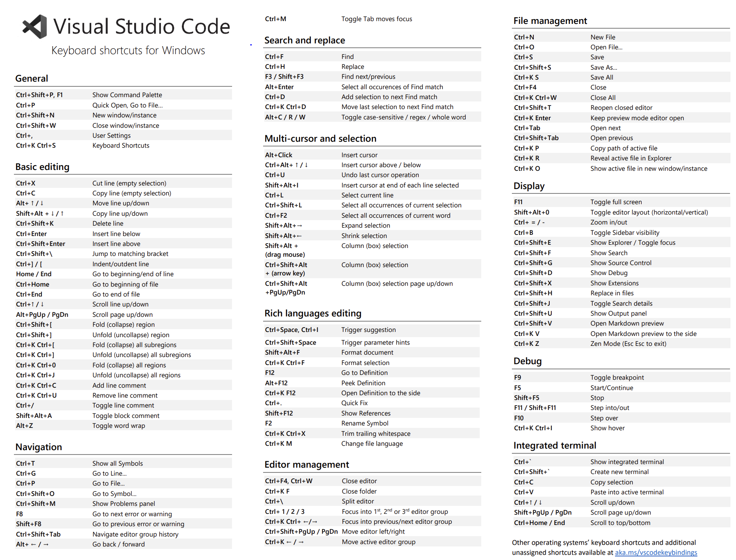The image size is (736, 560).
Task: Click the 'Alt+Click' shortcut text
Action: (x=279, y=155)
